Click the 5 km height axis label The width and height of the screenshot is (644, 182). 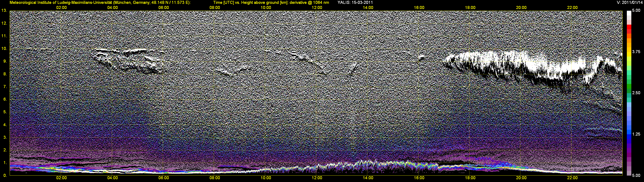click(5, 112)
